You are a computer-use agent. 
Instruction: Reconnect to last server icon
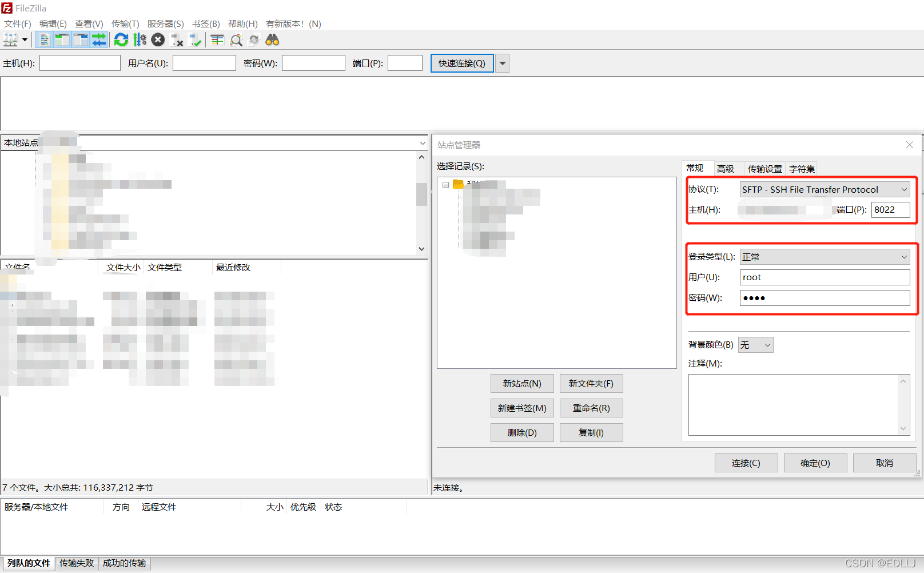196,40
